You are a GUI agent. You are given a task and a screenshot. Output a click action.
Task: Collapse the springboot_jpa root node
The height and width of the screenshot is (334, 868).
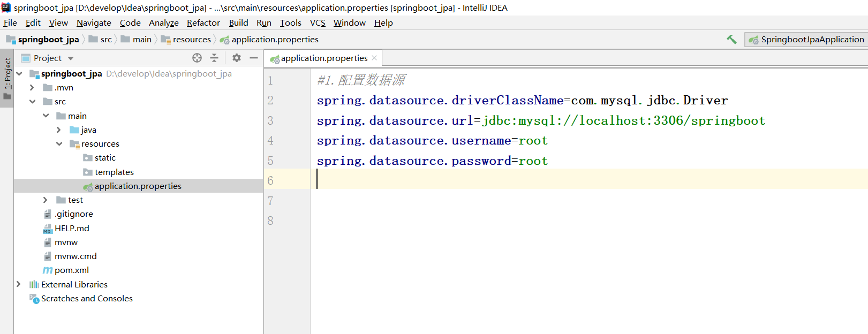pyautogui.click(x=19, y=74)
